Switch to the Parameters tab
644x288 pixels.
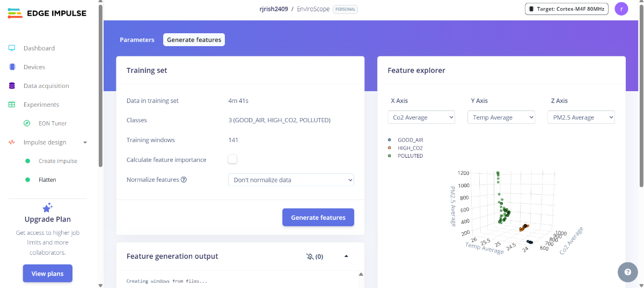pos(137,40)
